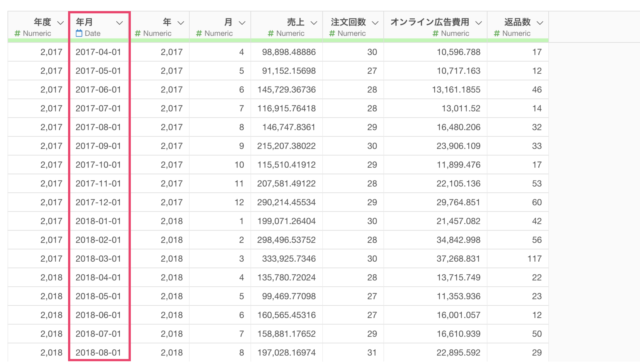This screenshot has width=640, height=364.
Task: Click the Numeric hash icon under 年度
Action: 17,33
